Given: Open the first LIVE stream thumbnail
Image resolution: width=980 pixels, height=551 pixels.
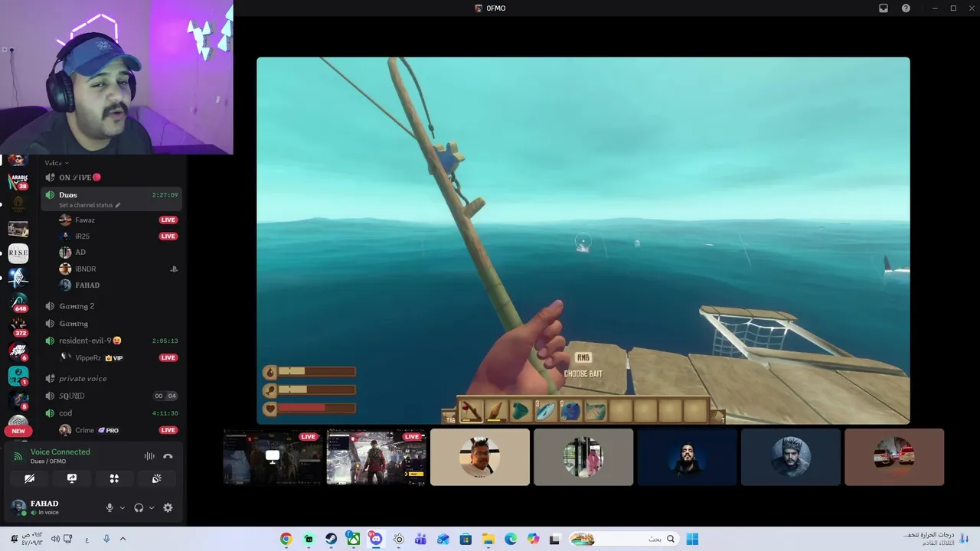Looking at the screenshot, I should click(x=273, y=457).
